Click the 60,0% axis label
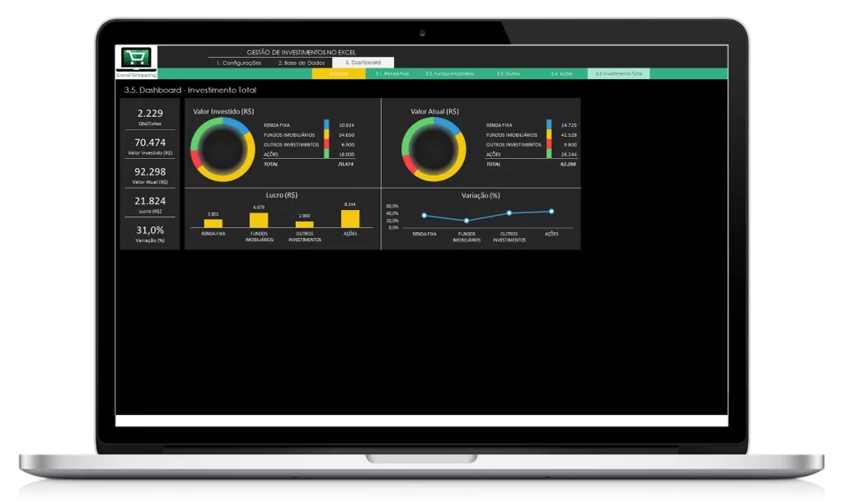Image resolution: width=844 pixels, height=504 pixels. click(392, 206)
